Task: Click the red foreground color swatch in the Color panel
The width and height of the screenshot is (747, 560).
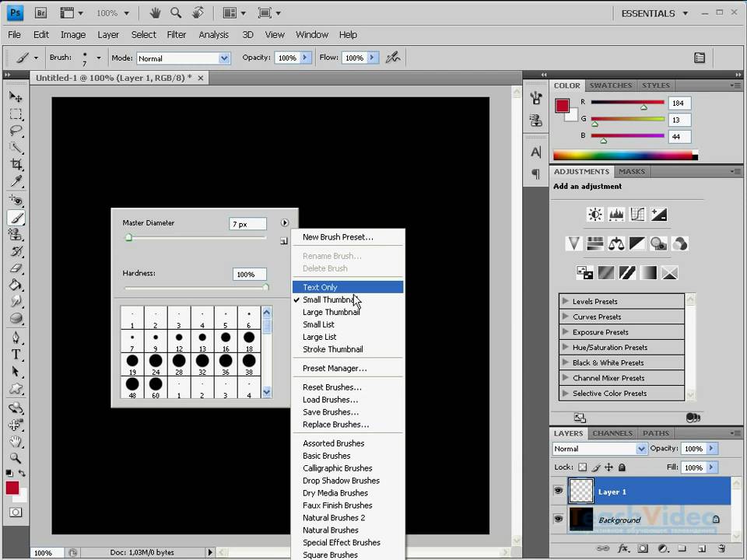Action: coord(563,106)
